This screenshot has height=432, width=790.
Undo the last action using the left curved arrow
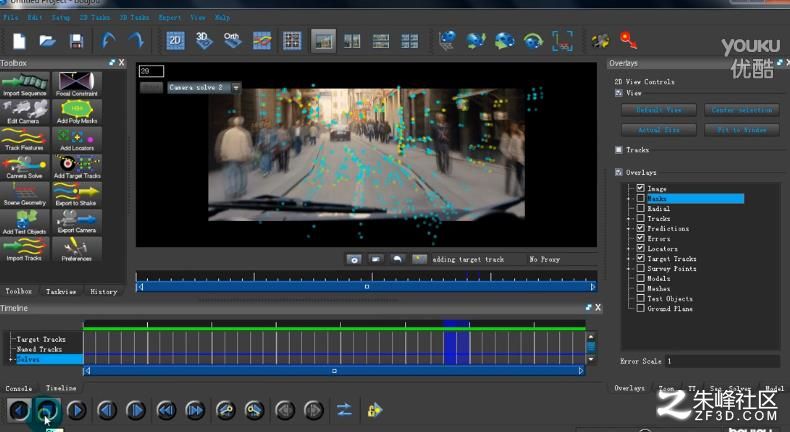click(x=108, y=39)
